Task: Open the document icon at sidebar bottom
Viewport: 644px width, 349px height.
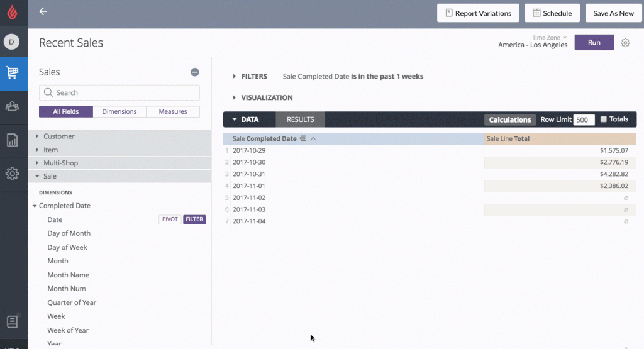Action: [x=13, y=321]
